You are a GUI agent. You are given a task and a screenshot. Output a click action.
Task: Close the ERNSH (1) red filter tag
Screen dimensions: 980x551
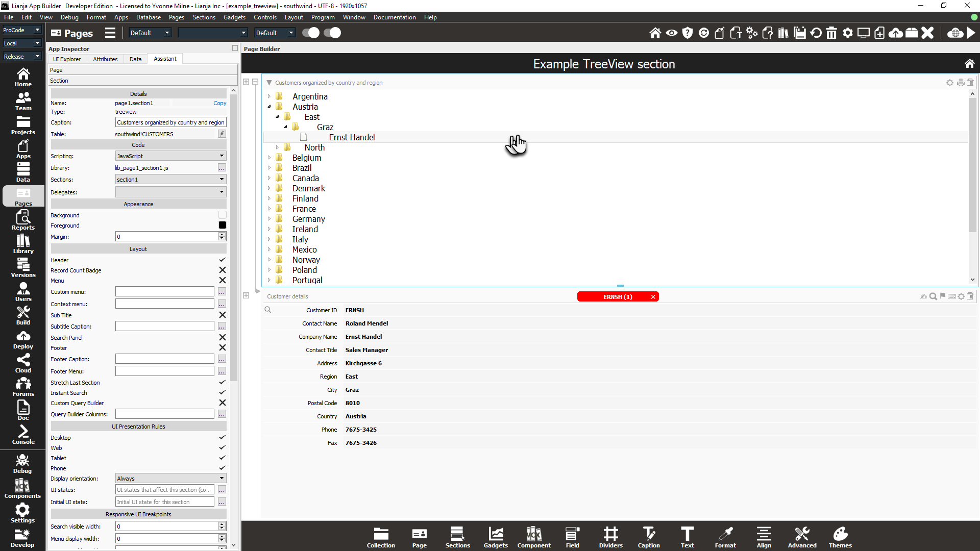[x=653, y=297]
